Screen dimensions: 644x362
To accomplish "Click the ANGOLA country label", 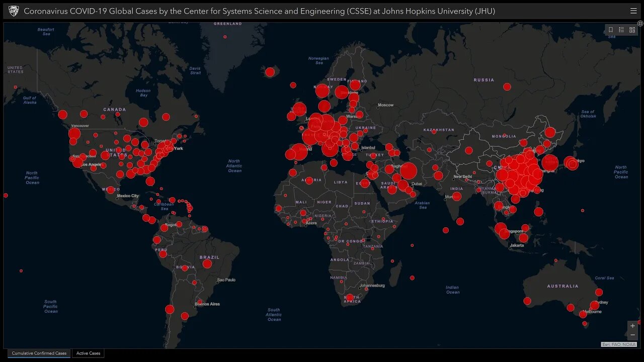I will 340,260.
